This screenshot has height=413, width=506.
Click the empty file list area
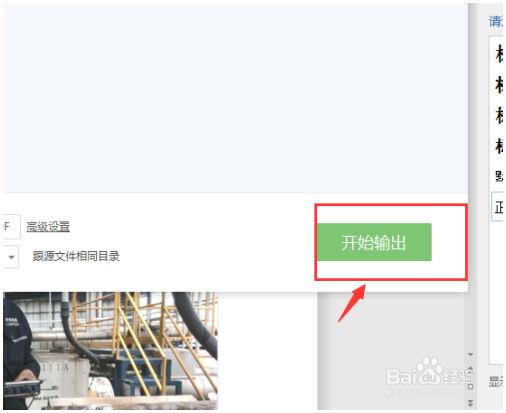tap(235, 98)
